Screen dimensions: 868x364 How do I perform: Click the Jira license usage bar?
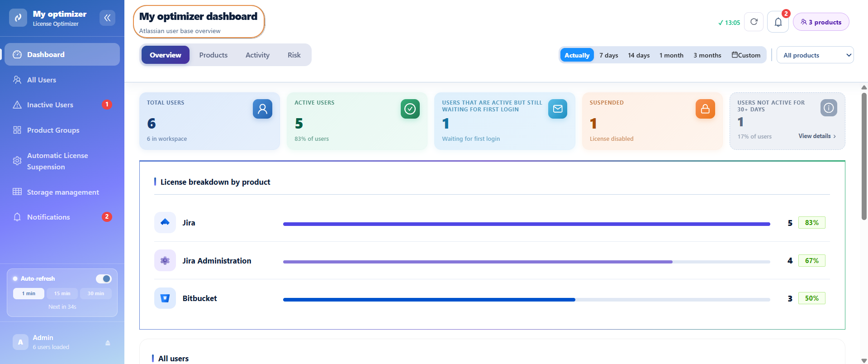[526, 224]
